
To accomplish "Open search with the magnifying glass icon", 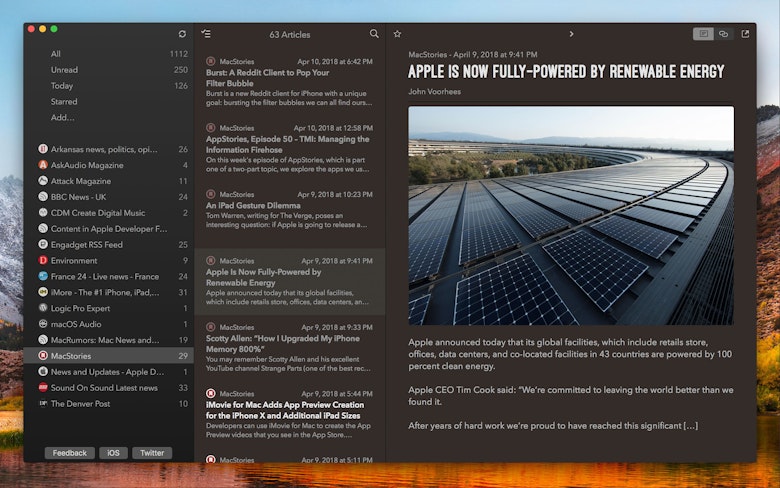I will pyautogui.click(x=374, y=34).
